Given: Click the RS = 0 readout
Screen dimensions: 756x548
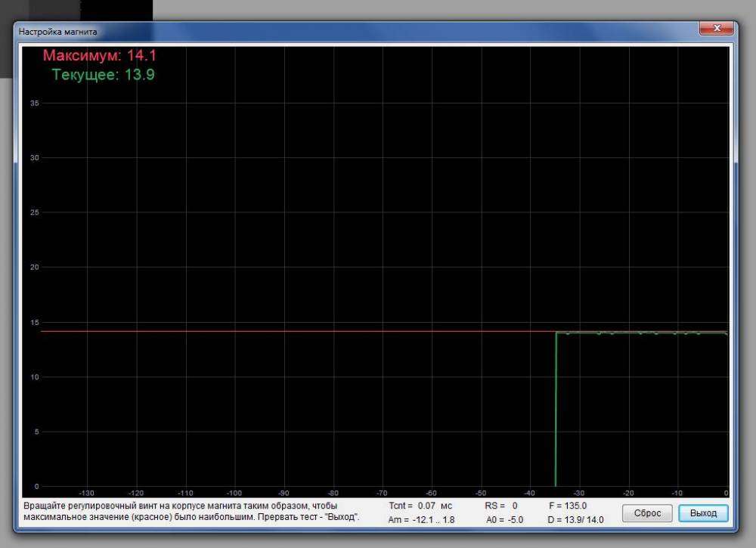Looking at the screenshot, I should pyautogui.click(x=500, y=505).
